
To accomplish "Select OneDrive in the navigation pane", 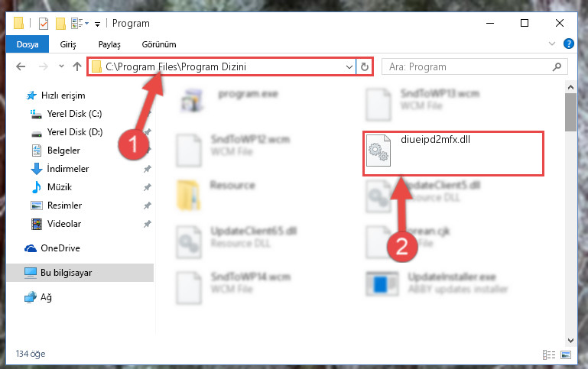I will (60, 248).
